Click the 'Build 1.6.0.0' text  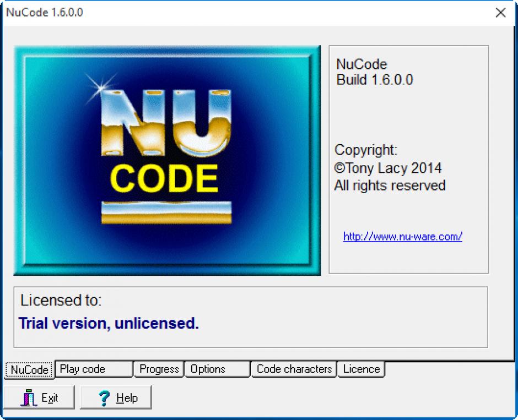(375, 80)
